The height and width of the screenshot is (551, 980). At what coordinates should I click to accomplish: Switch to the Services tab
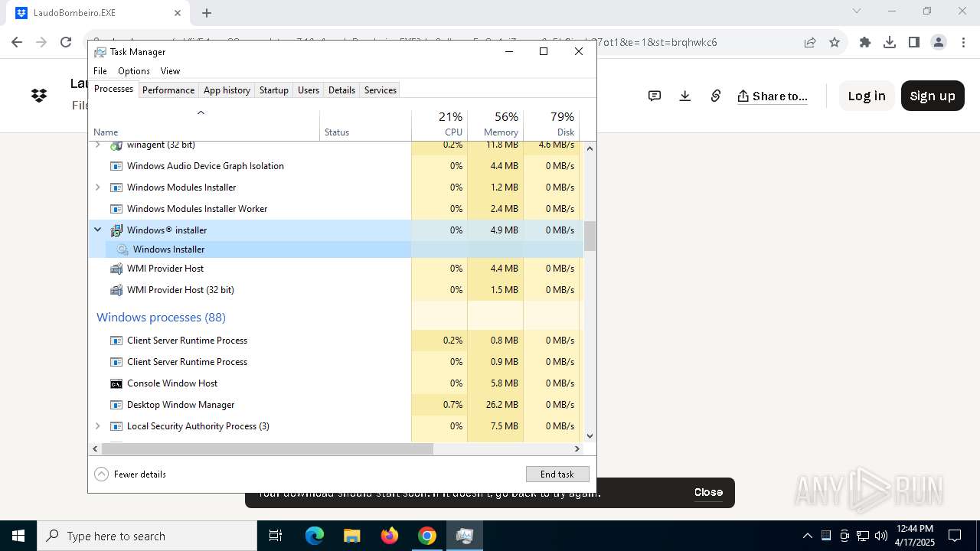point(381,90)
